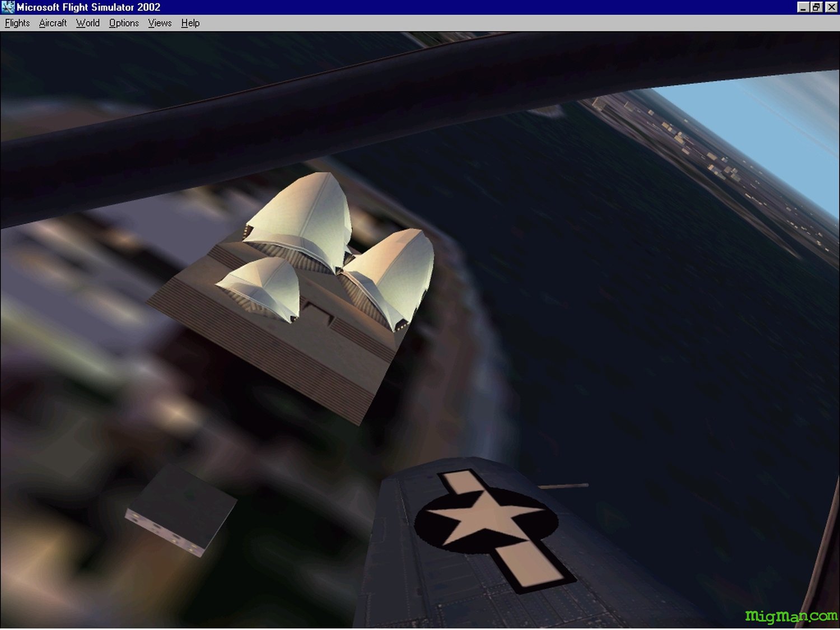The image size is (840, 630).
Task: Open the Help menu
Action: pyautogui.click(x=190, y=23)
